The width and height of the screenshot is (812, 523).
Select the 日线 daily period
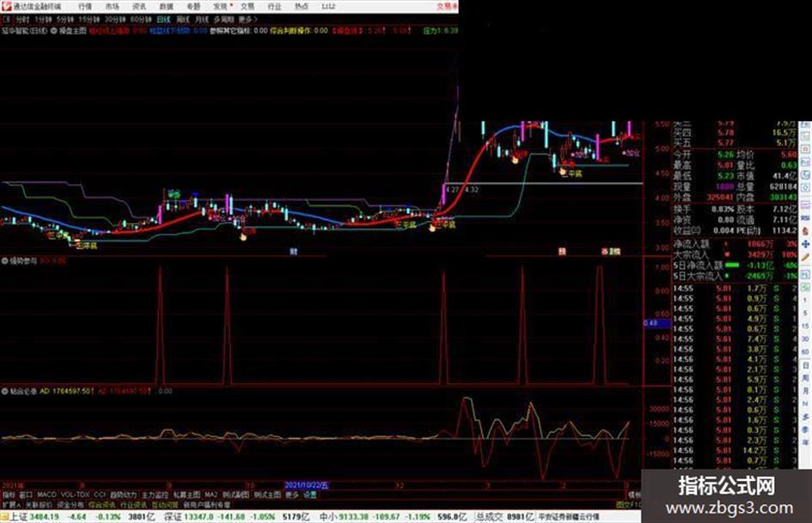coord(163,20)
